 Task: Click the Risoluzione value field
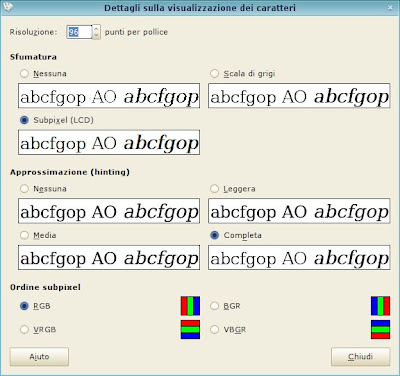pyautogui.click(x=79, y=32)
